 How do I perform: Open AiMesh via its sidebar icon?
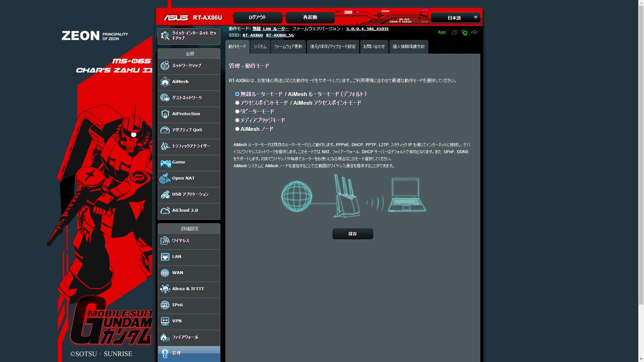coord(165,82)
